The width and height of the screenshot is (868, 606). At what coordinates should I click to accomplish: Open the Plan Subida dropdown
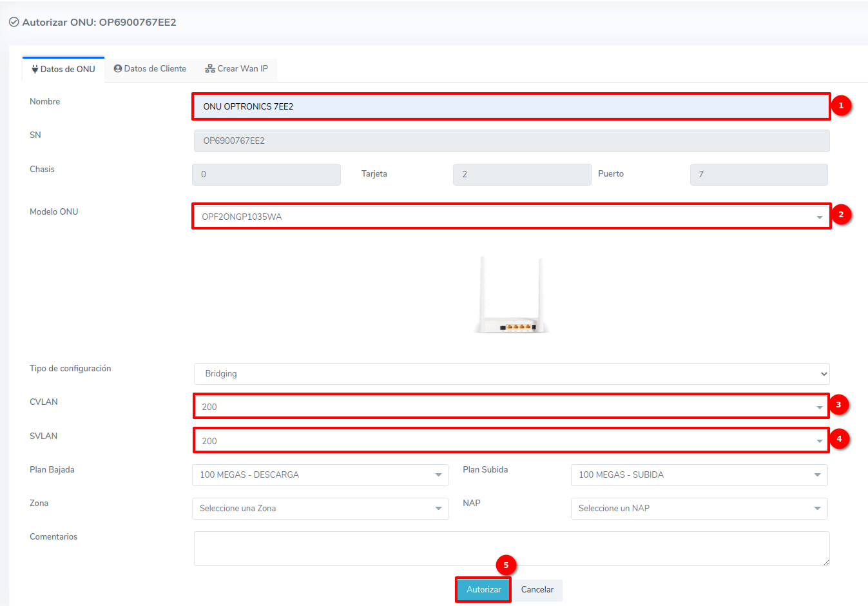tap(699, 475)
